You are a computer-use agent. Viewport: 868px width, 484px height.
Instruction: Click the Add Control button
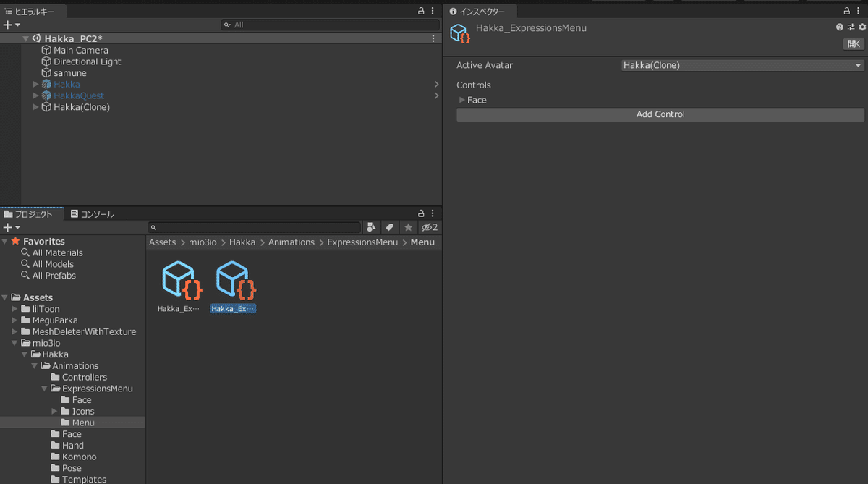pyautogui.click(x=660, y=114)
